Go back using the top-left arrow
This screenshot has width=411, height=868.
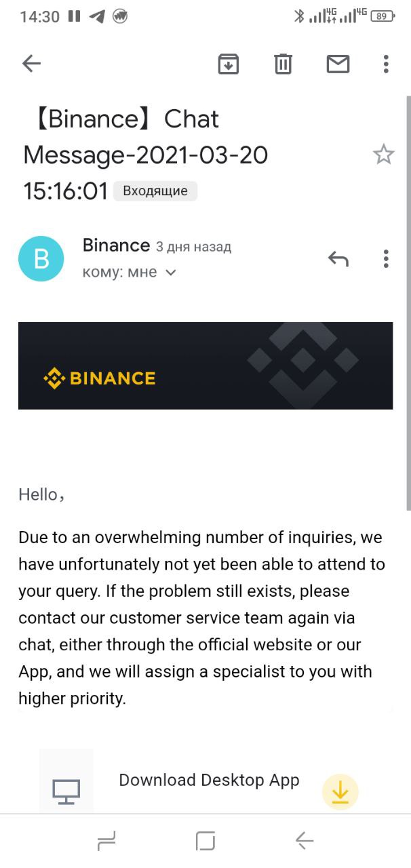tap(31, 64)
